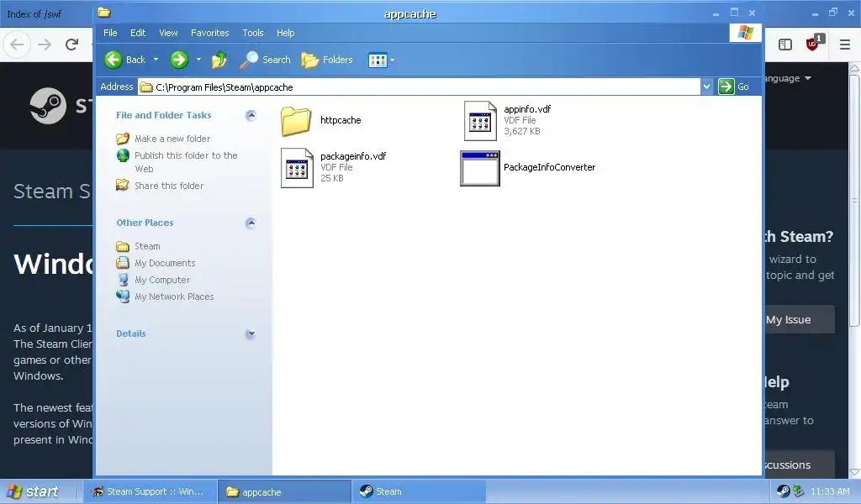Image resolution: width=861 pixels, height=504 pixels.
Task: Collapse the Other Places panel
Action: pos(251,223)
